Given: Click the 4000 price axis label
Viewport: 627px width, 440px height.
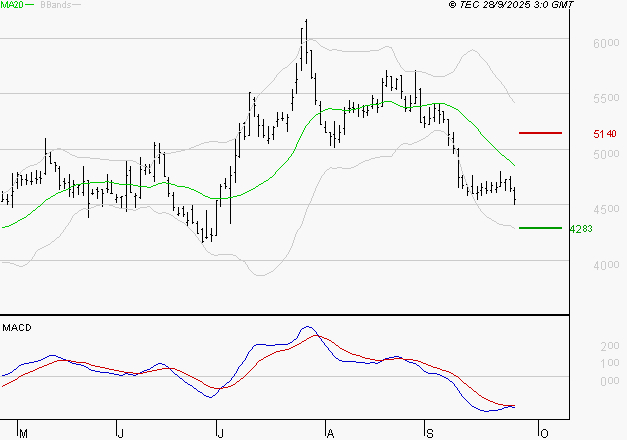Looking at the screenshot, I should click(x=606, y=265).
